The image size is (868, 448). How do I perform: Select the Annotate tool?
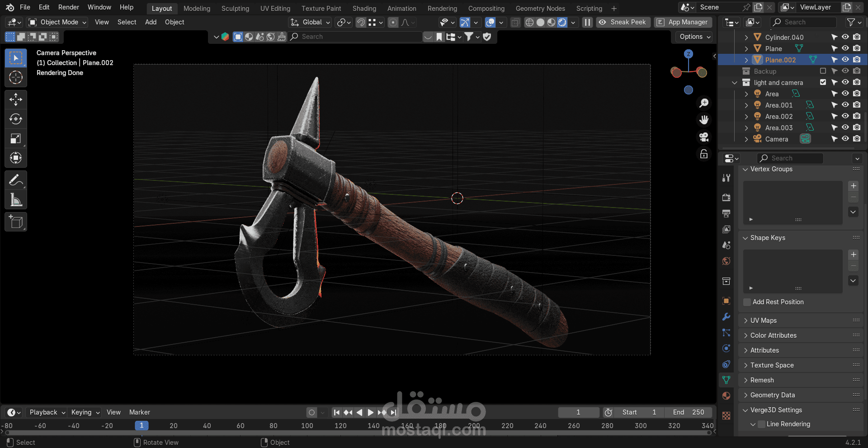16,180
